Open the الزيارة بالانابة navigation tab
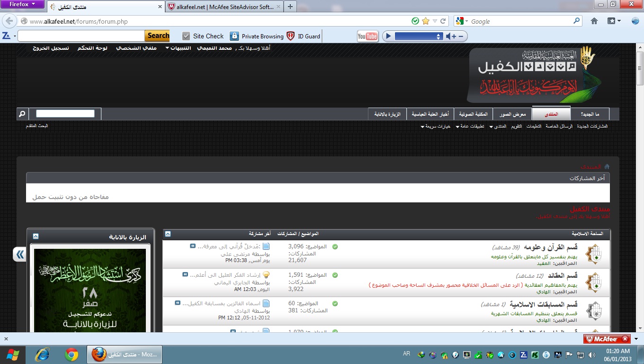644x364 pixels. [x=387, y=114]
